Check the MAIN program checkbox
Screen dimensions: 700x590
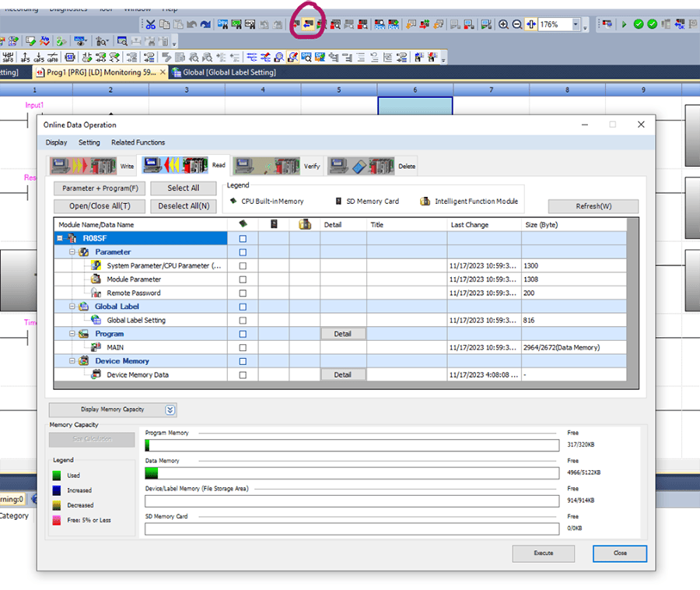pyautogui.click(x=243, y=348)
